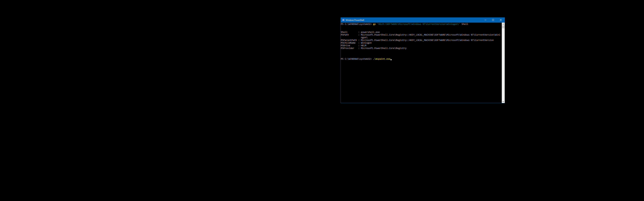Click the PSDrive property label

pyautogui.click(x=345, y=46)
